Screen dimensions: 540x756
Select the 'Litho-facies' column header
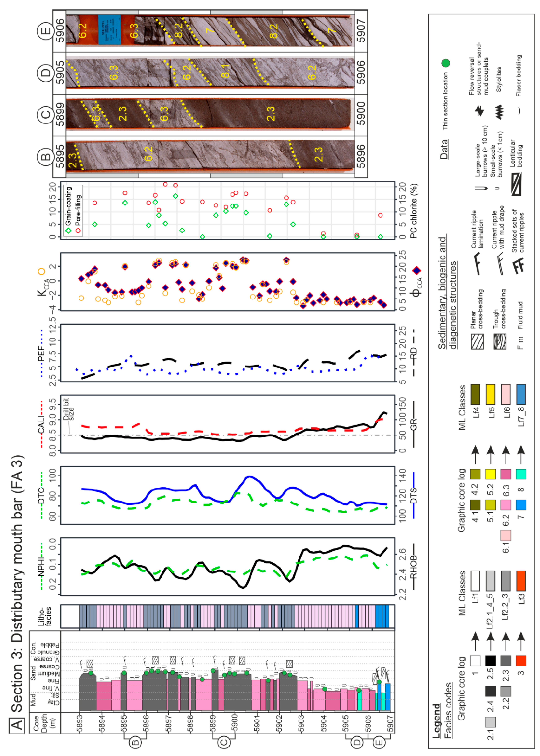pyautogui.click(x=45, y=617)
